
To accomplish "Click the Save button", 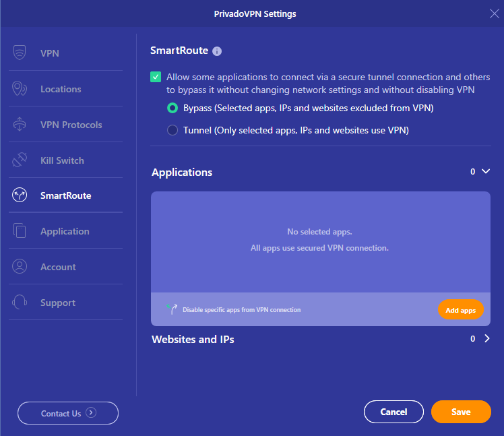I will point(461,412).
